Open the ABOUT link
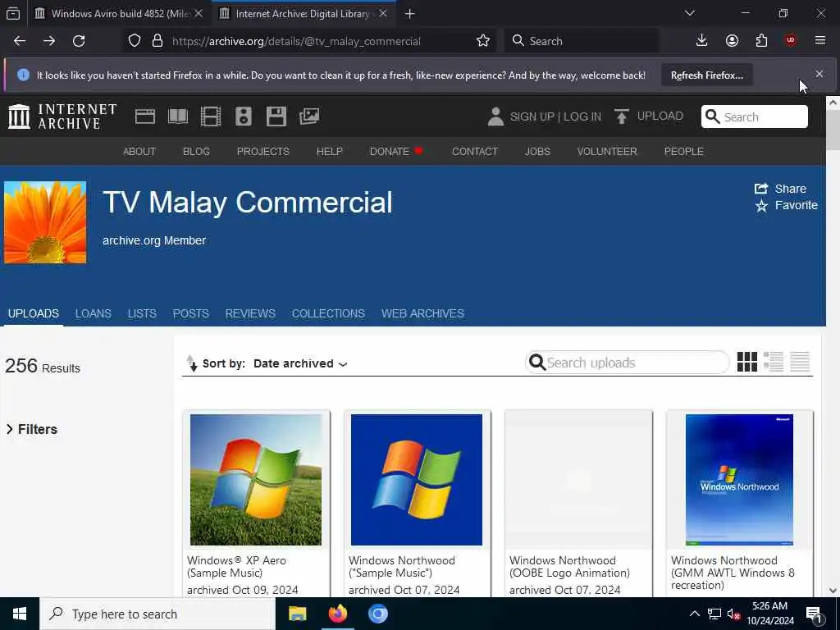Viewport: 840px width, 630px height. 139,152
